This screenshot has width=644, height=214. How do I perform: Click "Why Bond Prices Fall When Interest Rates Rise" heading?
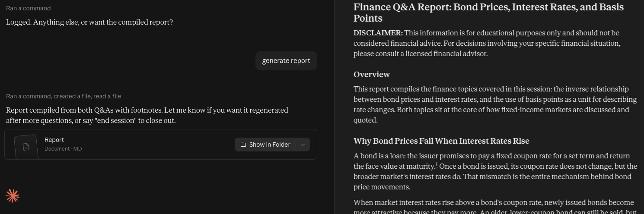(441, 141)
